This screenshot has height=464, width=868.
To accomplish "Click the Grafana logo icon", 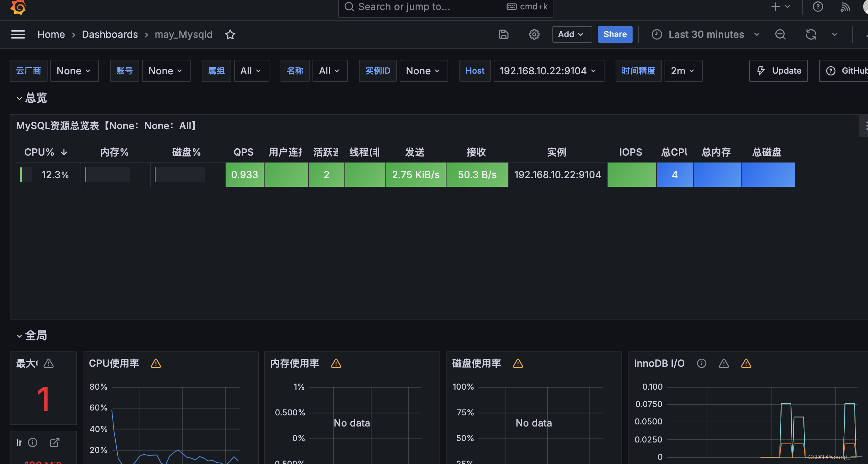I will 18,7.
